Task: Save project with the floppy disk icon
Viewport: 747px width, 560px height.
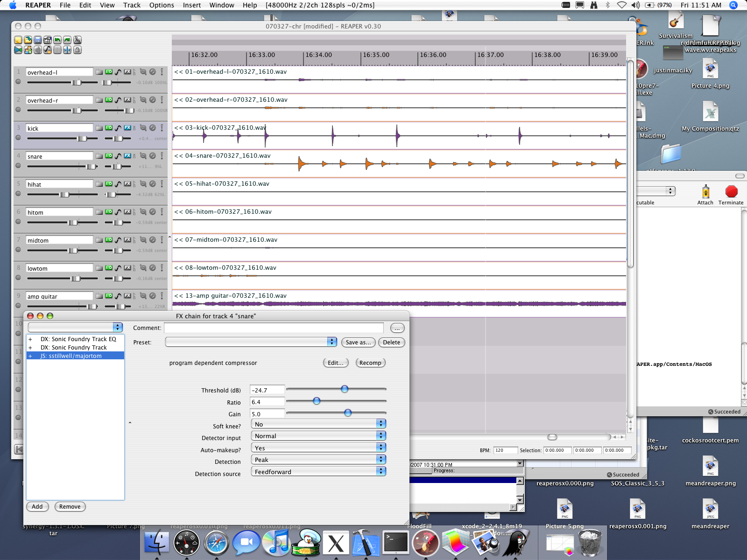Action: 38,40
